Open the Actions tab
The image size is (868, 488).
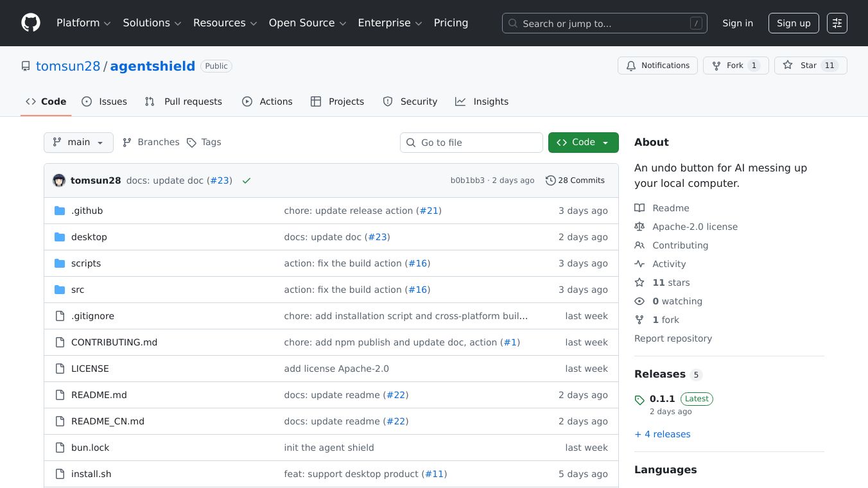coord(267,101)
